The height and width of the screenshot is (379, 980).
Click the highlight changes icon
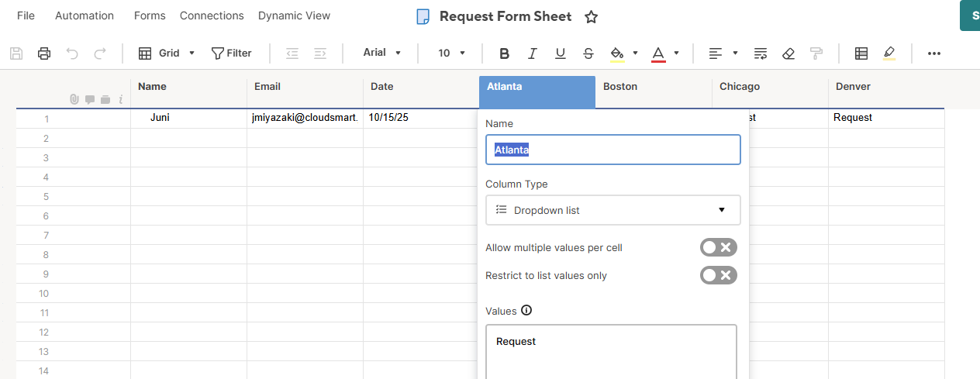coord(889,53)
